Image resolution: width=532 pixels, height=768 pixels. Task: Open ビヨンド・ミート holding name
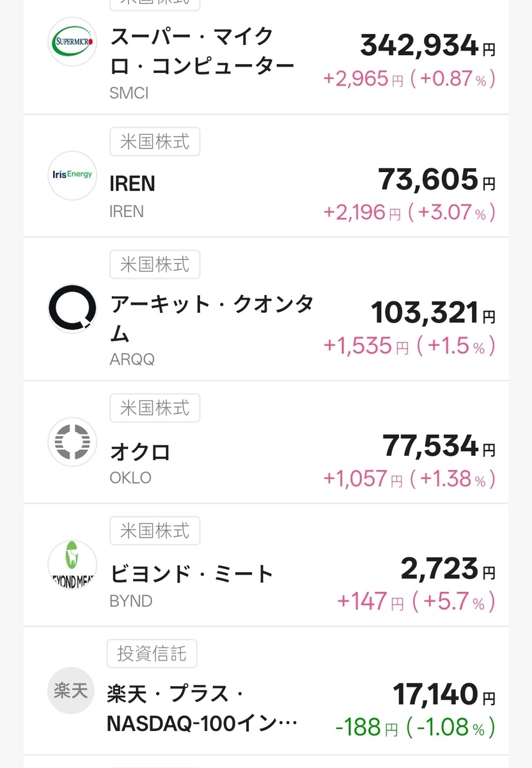pos(192,574)
